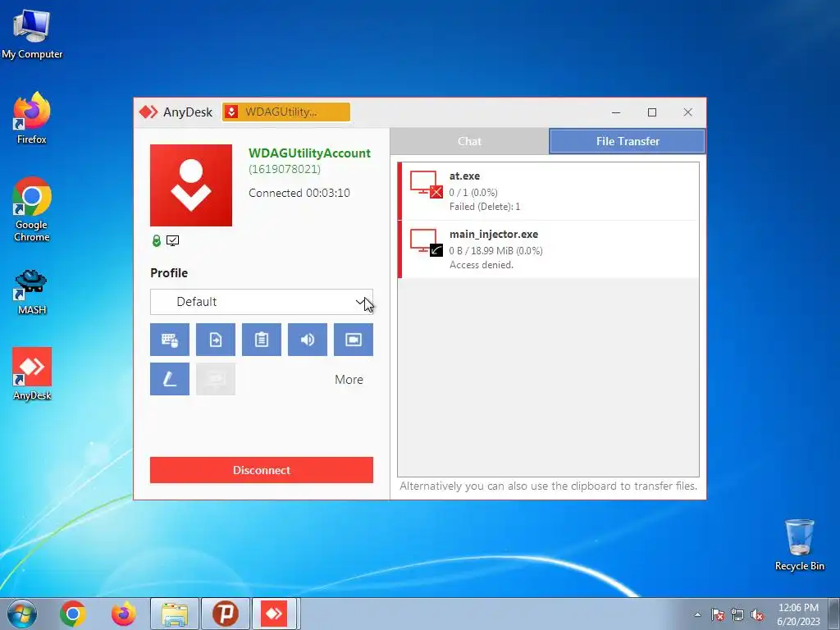Toggle session recording permission
Viewport: 840px width, 630px height.
tap(354, 340)
